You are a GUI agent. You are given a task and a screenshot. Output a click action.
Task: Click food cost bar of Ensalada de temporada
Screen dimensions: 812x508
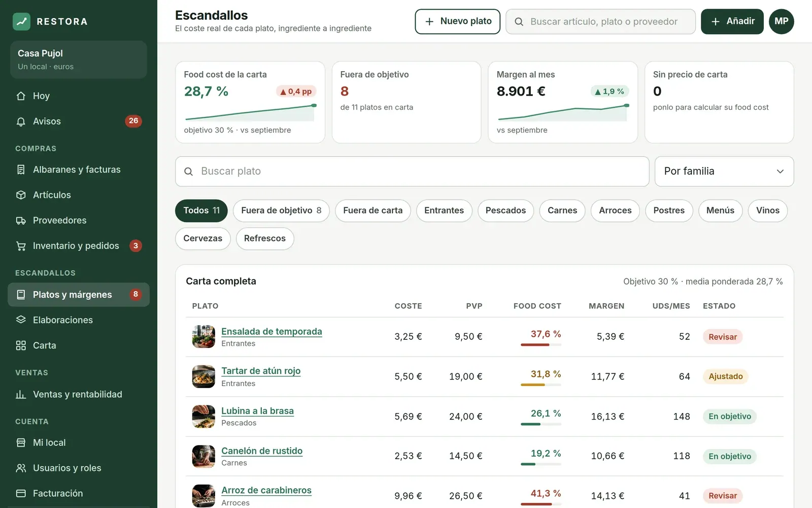coord(541,345)
